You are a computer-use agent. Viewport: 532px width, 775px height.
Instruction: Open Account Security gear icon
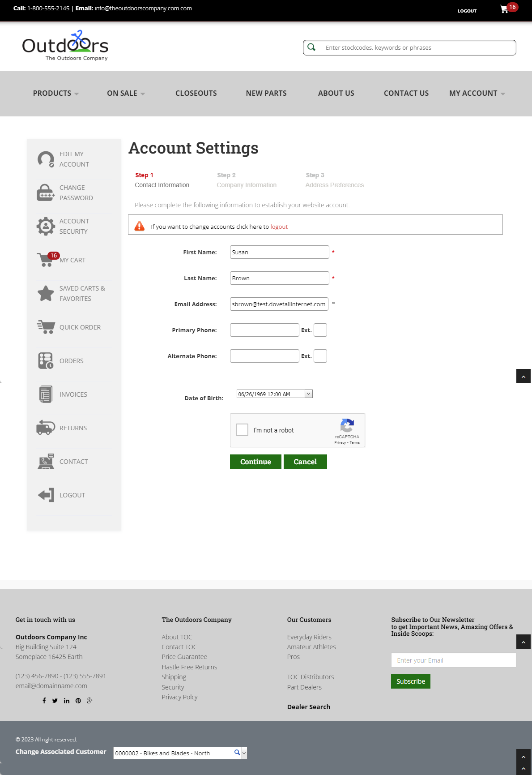[46, 226]
